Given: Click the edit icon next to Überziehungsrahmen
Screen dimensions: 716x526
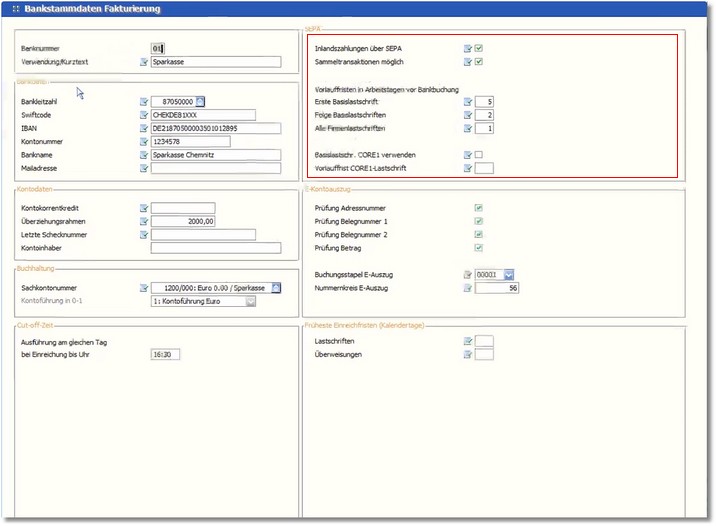Looking at the screenshot, I should point(144,221).
